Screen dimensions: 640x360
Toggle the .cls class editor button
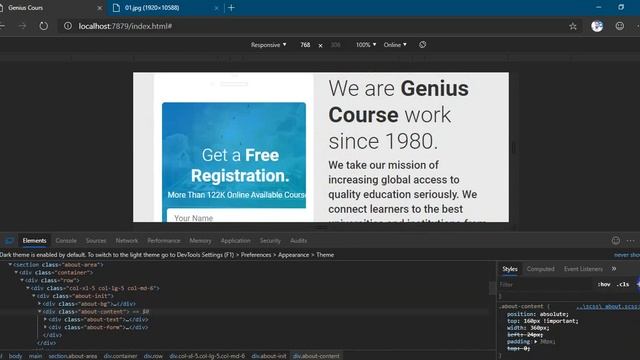[623, 284]
